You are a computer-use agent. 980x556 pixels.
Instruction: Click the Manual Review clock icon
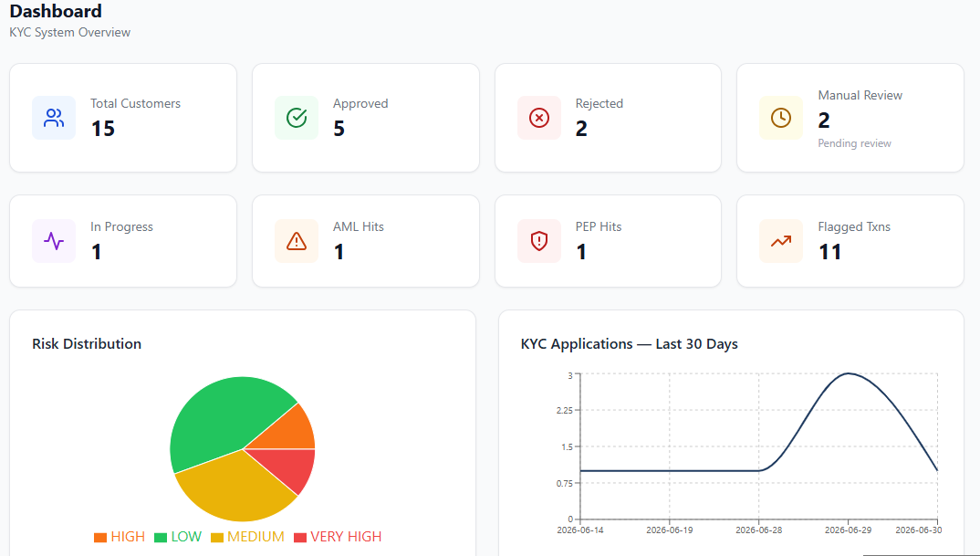(781, 118)
